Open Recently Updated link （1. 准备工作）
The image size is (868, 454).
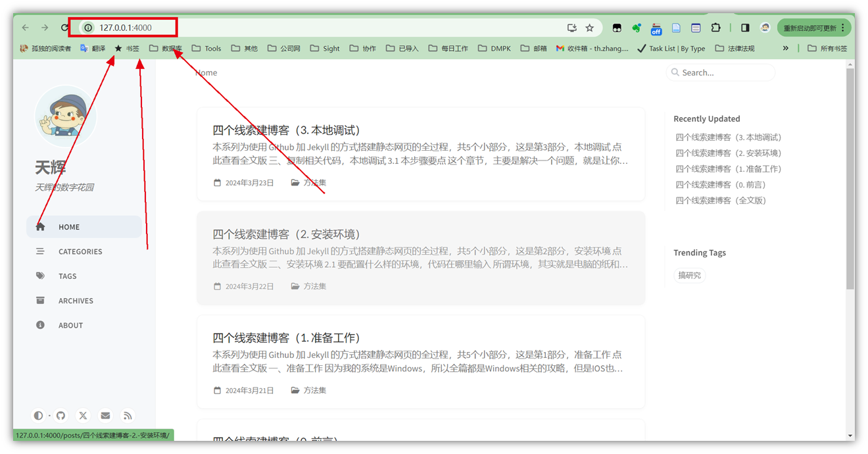(728, 169)
